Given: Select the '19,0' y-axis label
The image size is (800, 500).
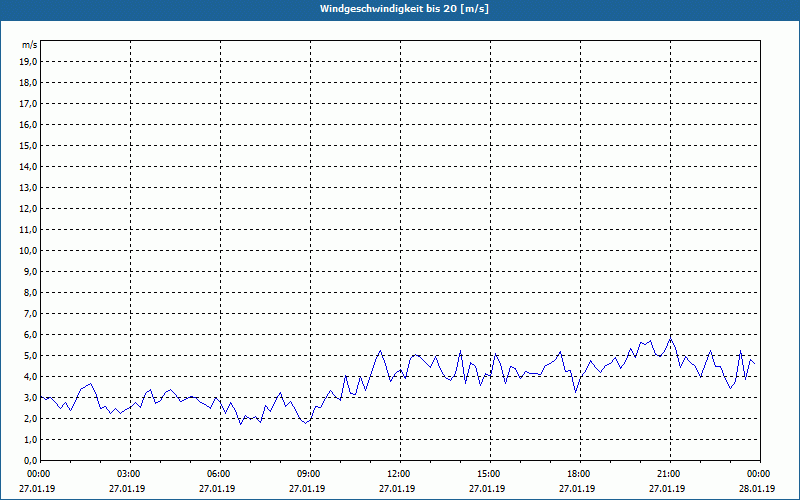Looking at the screenshot, I should (29, 62).
